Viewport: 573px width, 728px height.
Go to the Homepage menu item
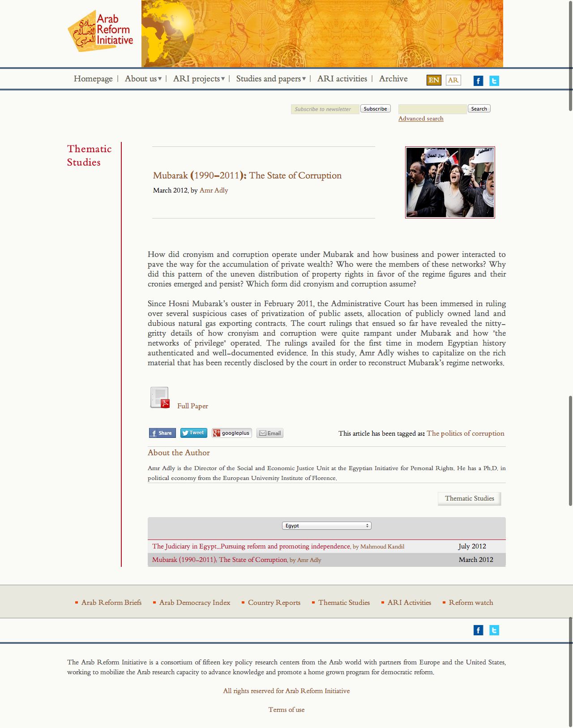[x=93, y=79]
